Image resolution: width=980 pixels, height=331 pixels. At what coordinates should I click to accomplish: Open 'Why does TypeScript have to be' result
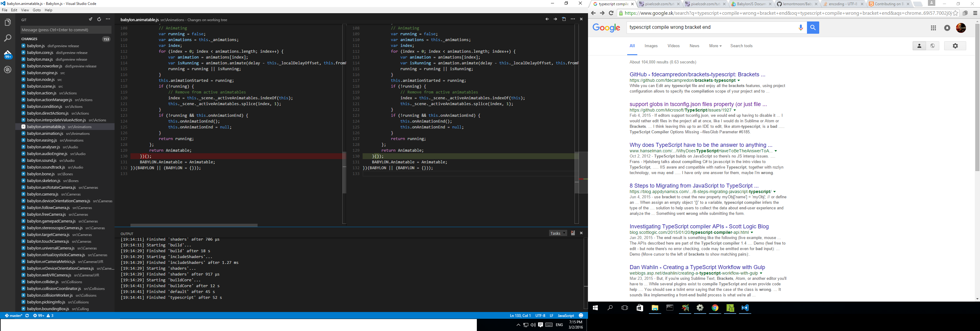coord(701,145)
